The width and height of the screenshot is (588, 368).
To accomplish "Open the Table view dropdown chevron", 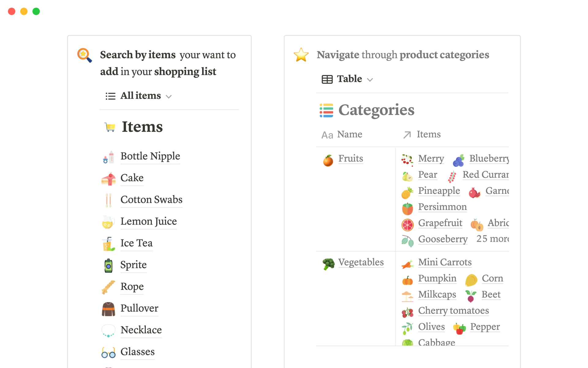I will (x=370, y=80).
